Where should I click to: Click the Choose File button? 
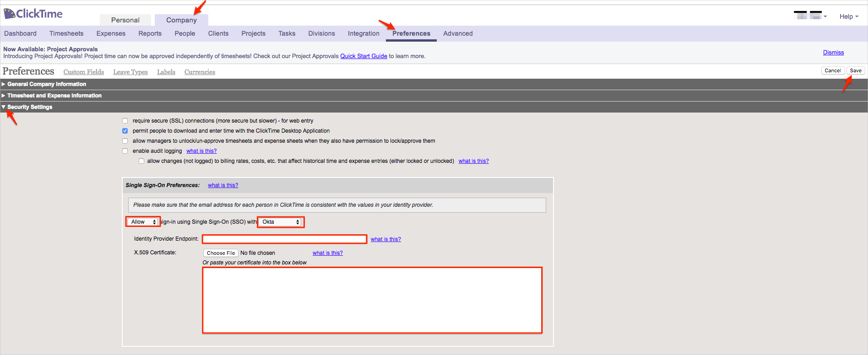pos(221,253)
